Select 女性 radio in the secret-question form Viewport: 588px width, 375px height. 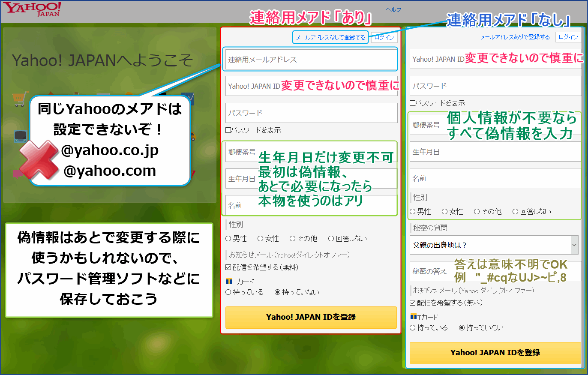(x=445, y=212)
